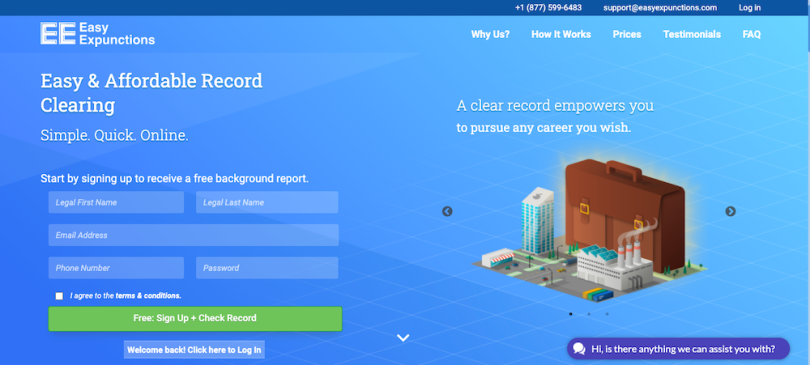
Task: Open the FAQ menu item
Action: pyautogui.click(x=752, y=34)
